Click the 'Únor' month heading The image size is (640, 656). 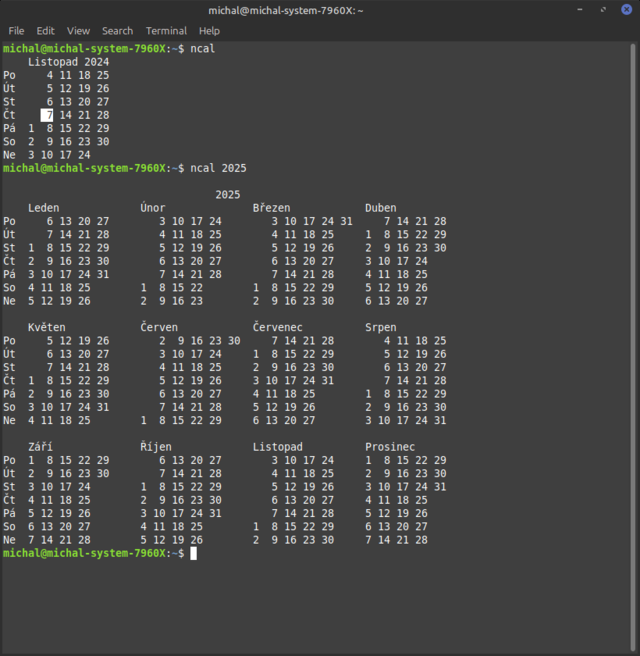(x=153, y=208)
